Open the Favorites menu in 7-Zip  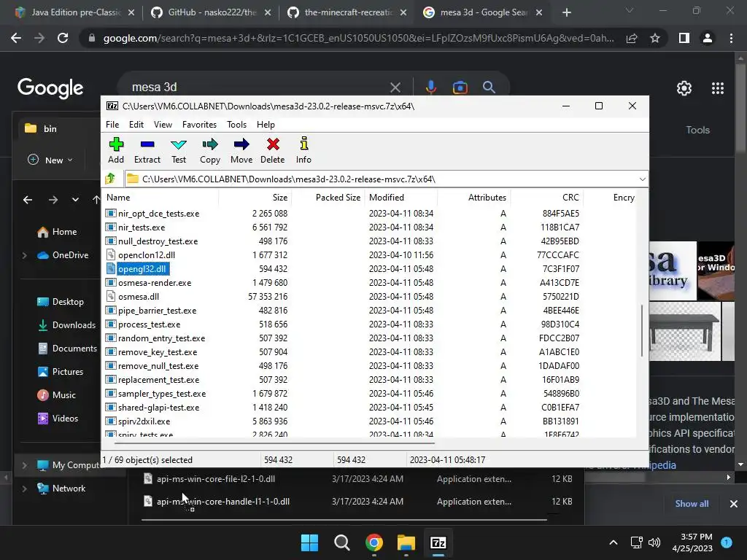[199, 124]
